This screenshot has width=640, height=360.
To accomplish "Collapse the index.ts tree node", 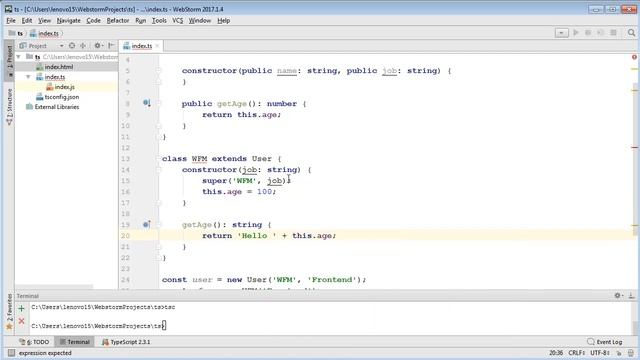I will click(28, 77).
